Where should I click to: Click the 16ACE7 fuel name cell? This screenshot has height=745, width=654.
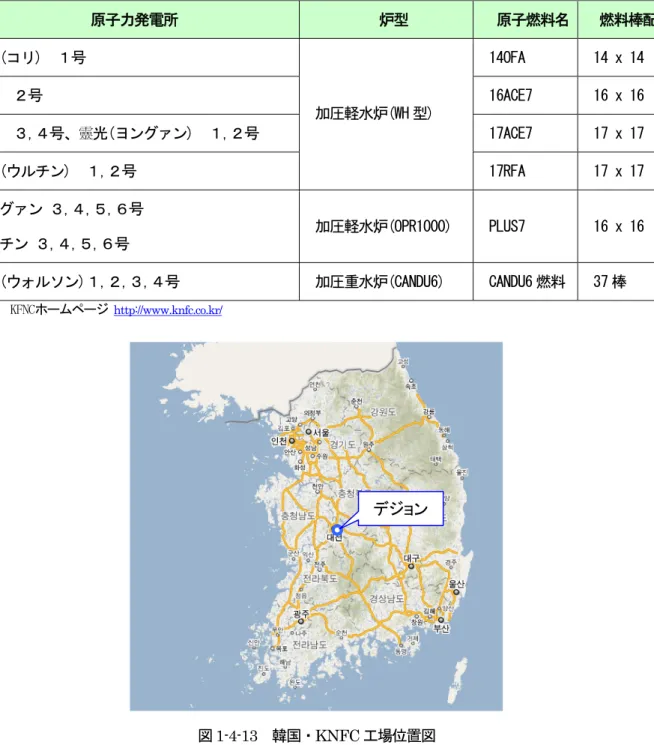[526, 96]
